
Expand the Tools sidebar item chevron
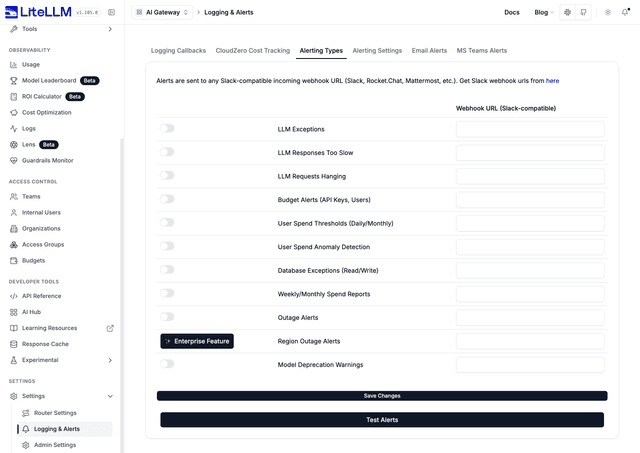(x=110, y=29)
